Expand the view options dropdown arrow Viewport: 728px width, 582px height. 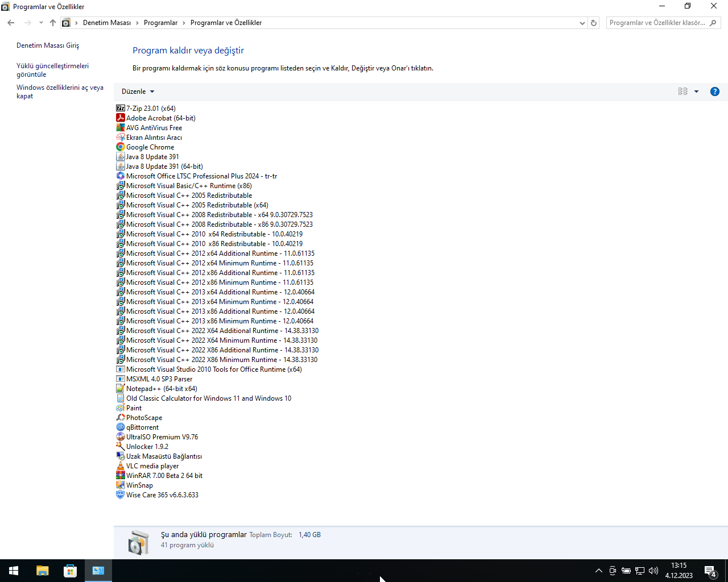(x=696, y=92)
